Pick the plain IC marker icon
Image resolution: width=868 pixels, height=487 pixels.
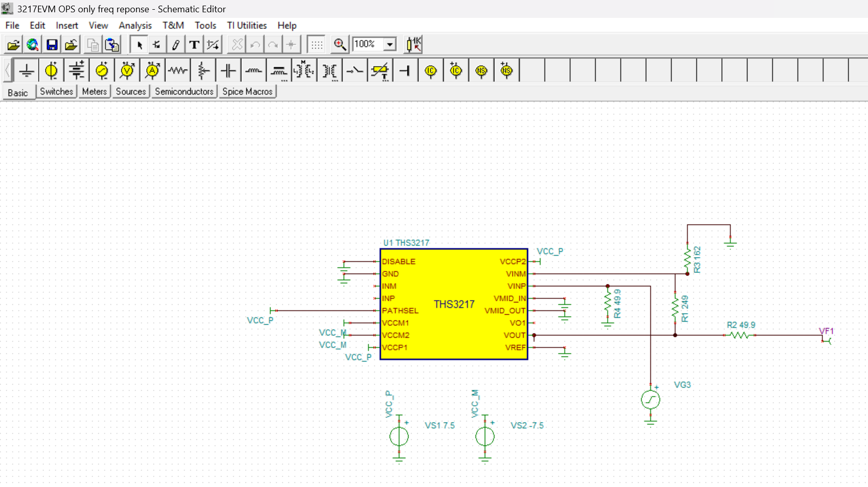(x=430, y=71)
